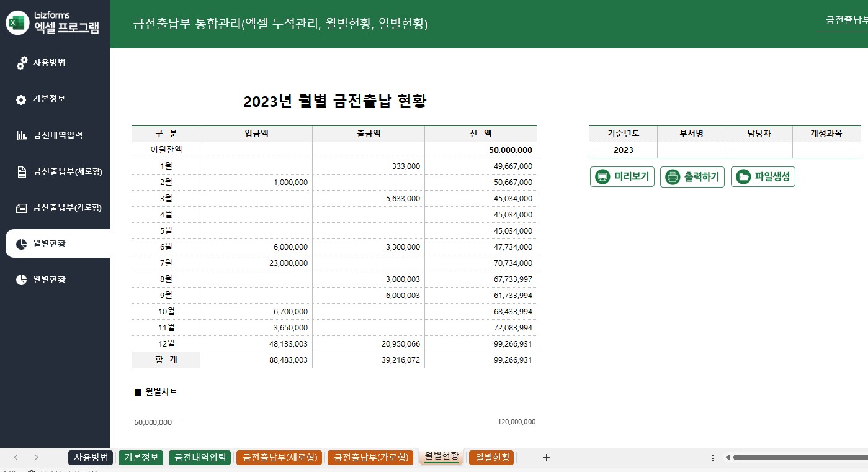Select the 8월 withdrawal cell 3,000,003
The image size is (868, 472).
[369, 279]
